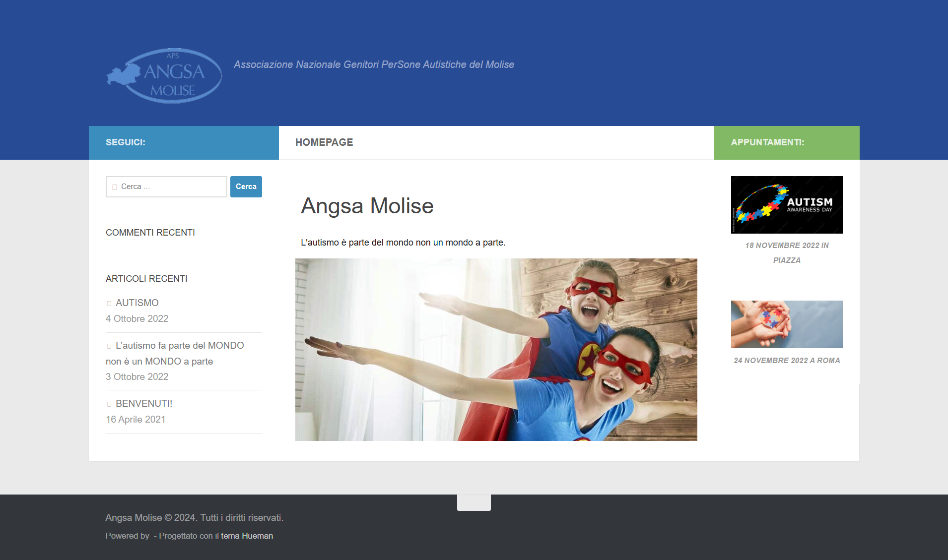Open the article L'autismo fa parte del MONDO
This screenshot has width=948, height=560.
(175, 353)
